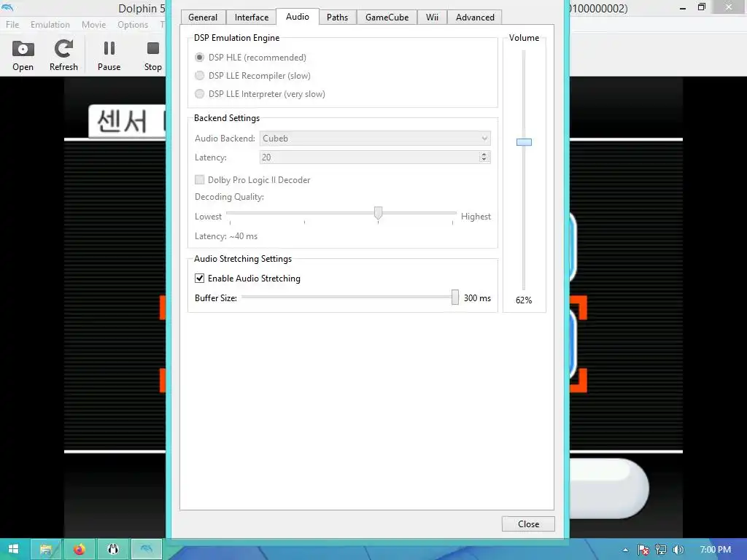Stop emulation with the Stop icon
This screenshot has width=747, height=560.
152,55
